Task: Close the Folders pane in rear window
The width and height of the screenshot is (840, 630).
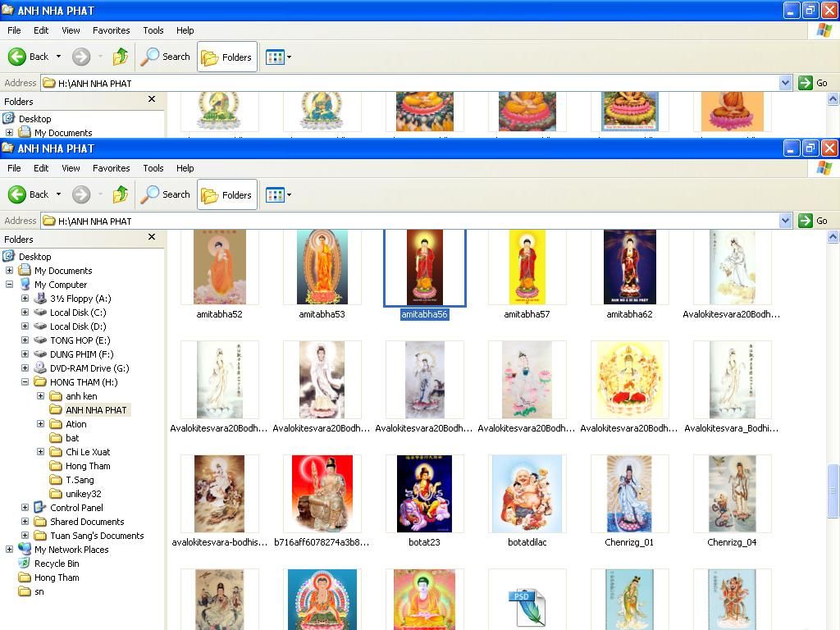Action: [152, 99]
